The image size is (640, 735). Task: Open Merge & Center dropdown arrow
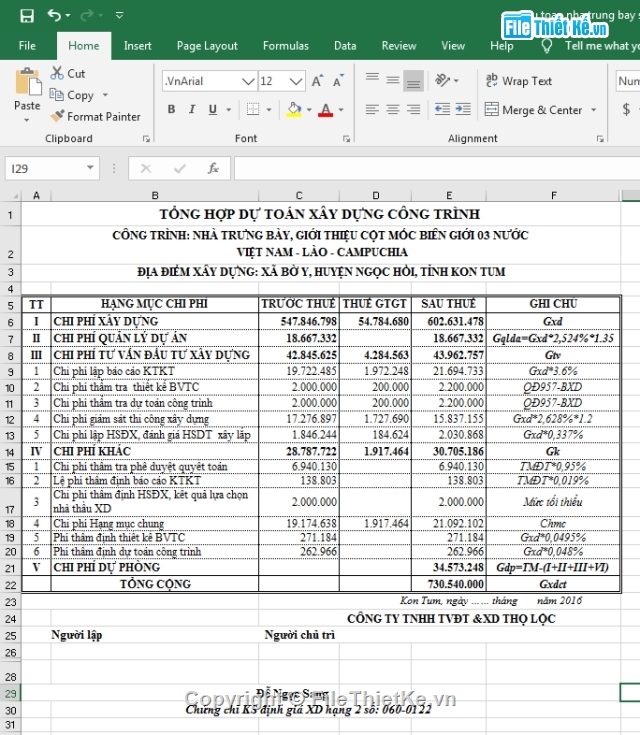pyautogui.click(x=594, y=110)
